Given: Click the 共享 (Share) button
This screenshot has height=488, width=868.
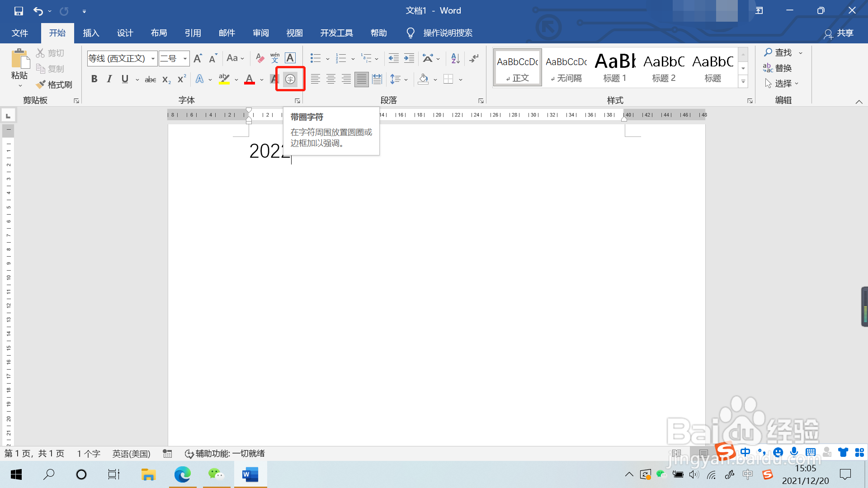Looking at the screenshot, I should click(839, 33).
